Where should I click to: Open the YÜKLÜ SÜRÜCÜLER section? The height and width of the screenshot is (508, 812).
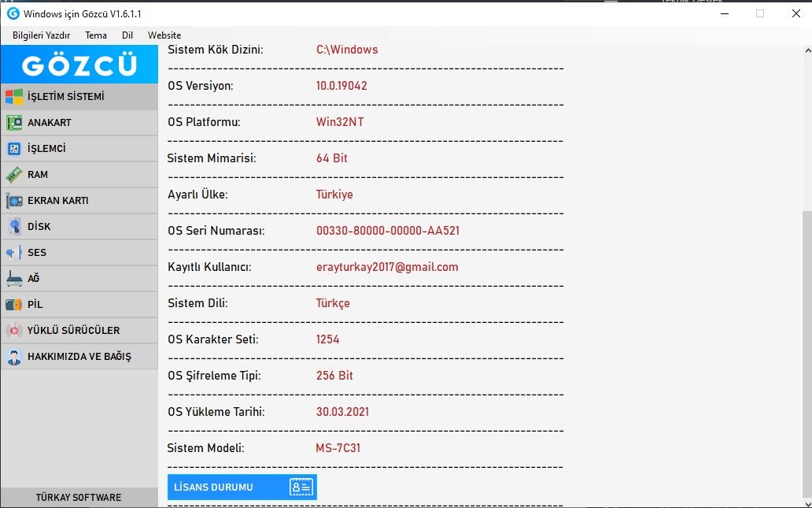[x=79, y=330]
